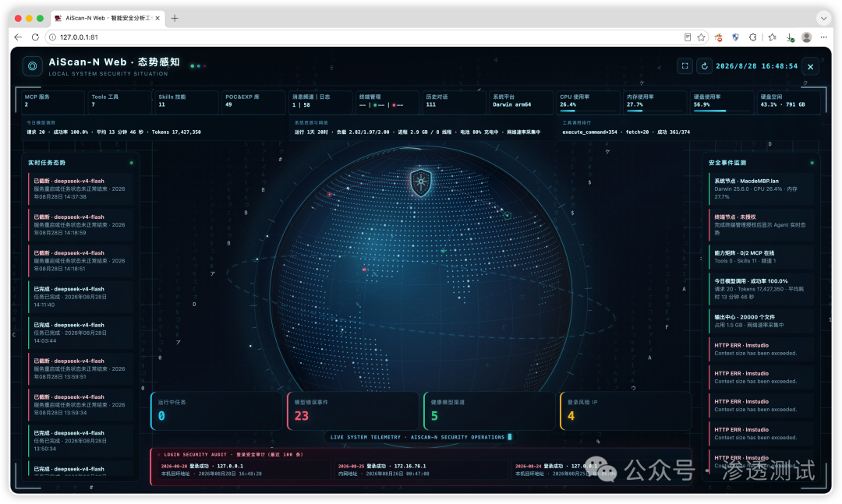Click the CPU 使用率 progress bar
The height and width of the screenshot is (504, 842).
588,111
